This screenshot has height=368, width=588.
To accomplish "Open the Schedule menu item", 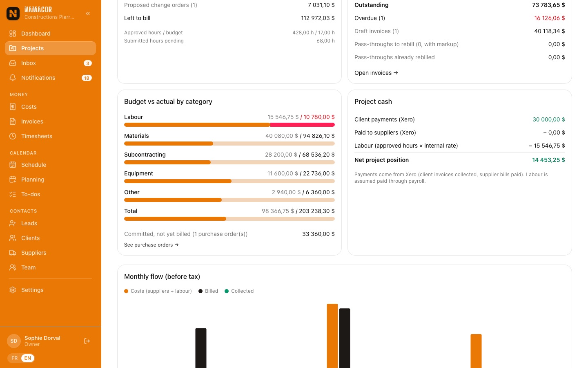I will [50, 165].
